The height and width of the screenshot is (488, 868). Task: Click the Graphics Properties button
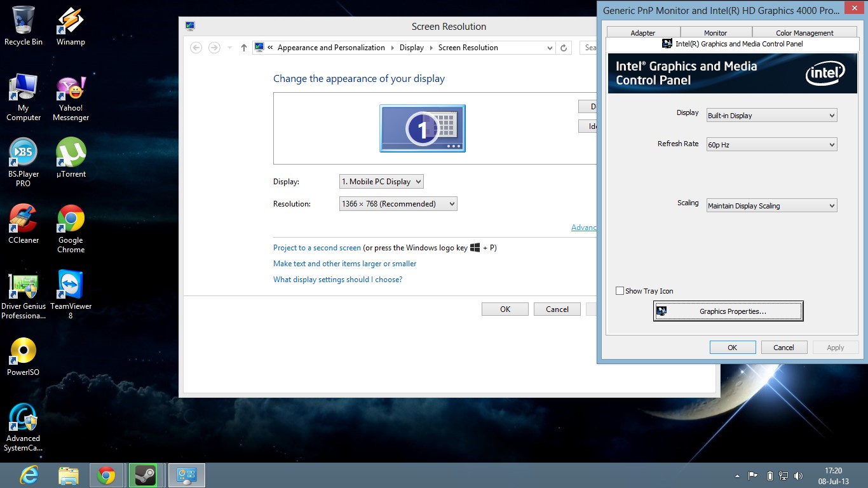coord(728,311)
